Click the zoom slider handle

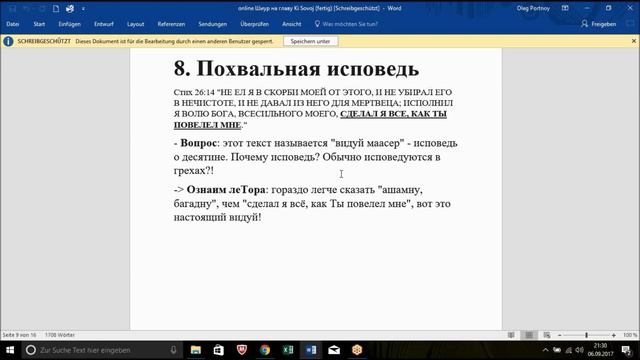click(x=587, y=335)
